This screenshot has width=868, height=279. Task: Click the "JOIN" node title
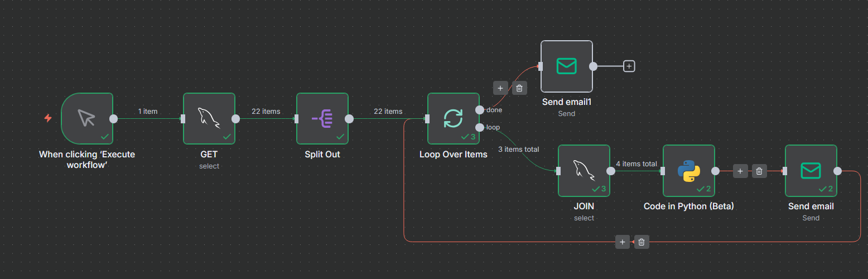584,206
